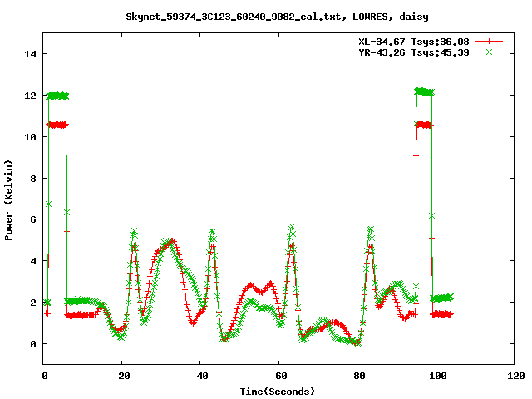Image resolution: width=532 pixels, height=399 pixels.
Task: Click the x-axis tick label 80
Action: click(x=360, y=376)
